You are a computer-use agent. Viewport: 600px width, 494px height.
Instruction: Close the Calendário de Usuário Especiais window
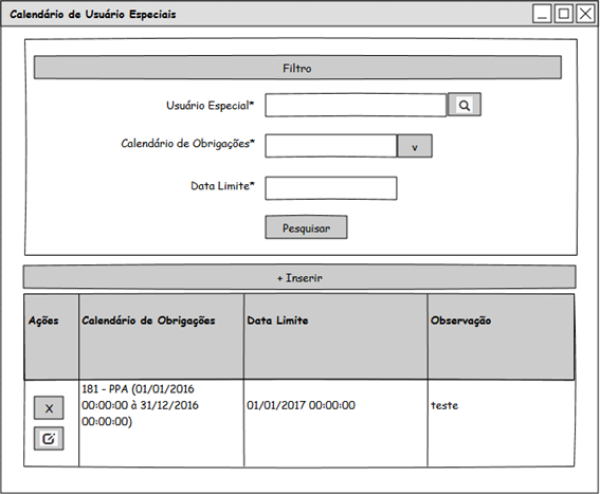click(584, 13)
